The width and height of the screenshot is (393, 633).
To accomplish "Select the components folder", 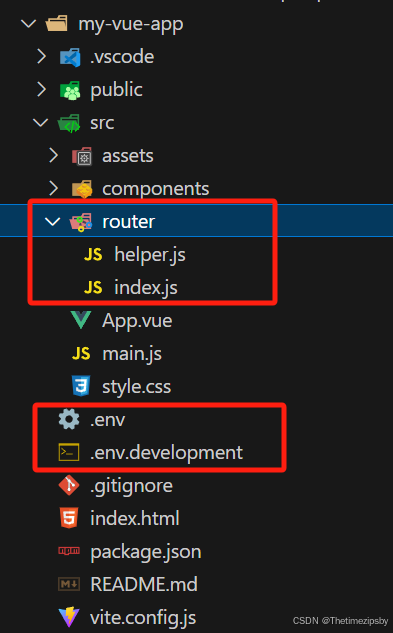I will tap(156, 189).
